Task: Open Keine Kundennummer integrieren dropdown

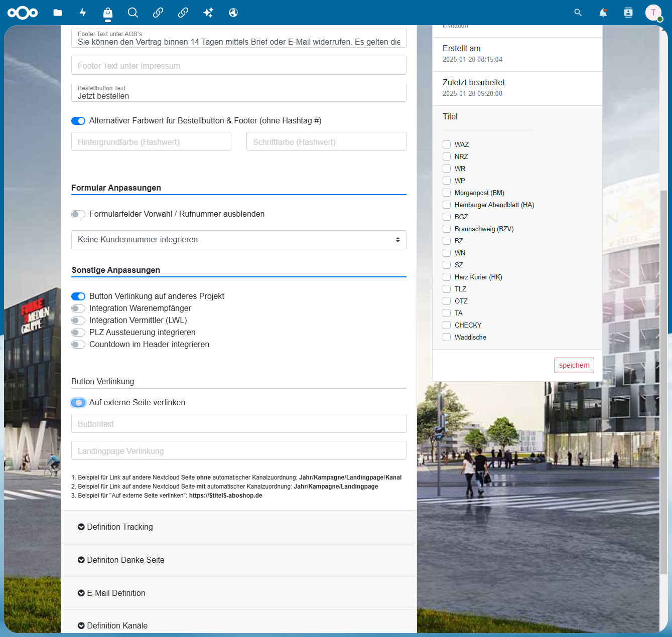Action: pyautogui.click(x=239, y=240)
